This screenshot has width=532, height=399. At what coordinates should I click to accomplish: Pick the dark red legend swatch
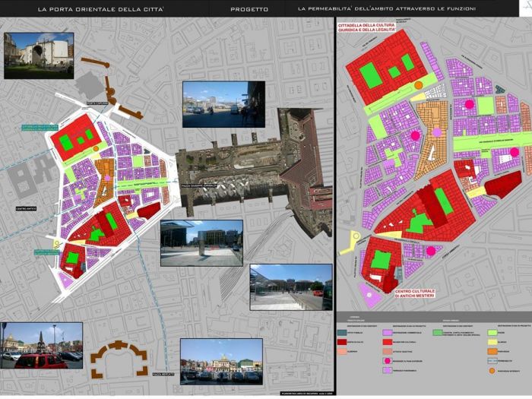pos(342,342)
